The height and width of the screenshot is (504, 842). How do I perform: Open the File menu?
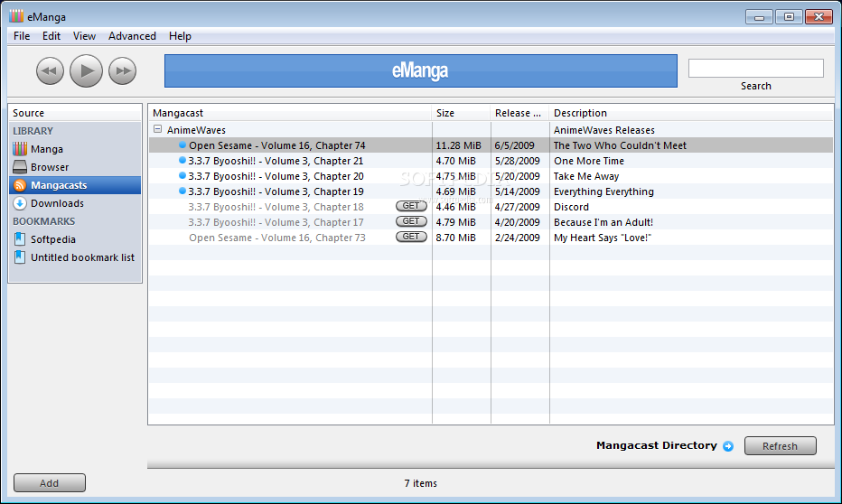coord(22,36)
